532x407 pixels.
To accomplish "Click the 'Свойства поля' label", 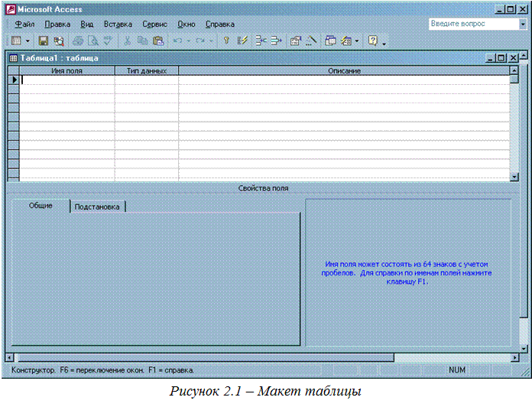I will point(263,188).
